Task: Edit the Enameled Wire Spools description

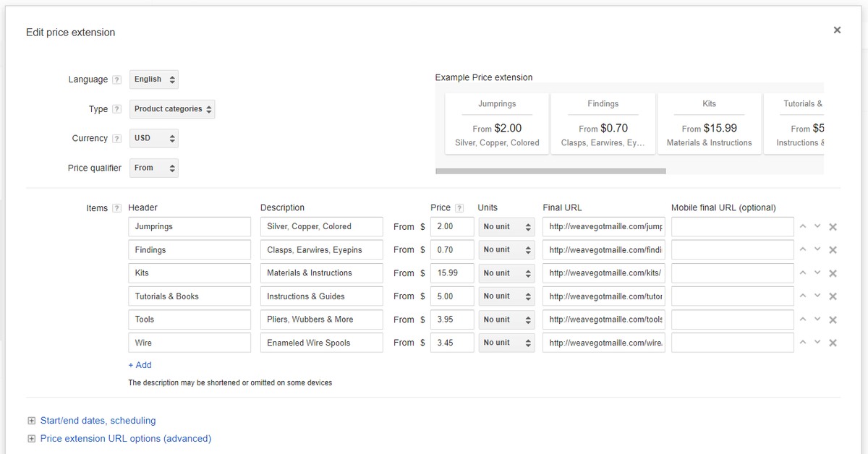Action: 322,343
